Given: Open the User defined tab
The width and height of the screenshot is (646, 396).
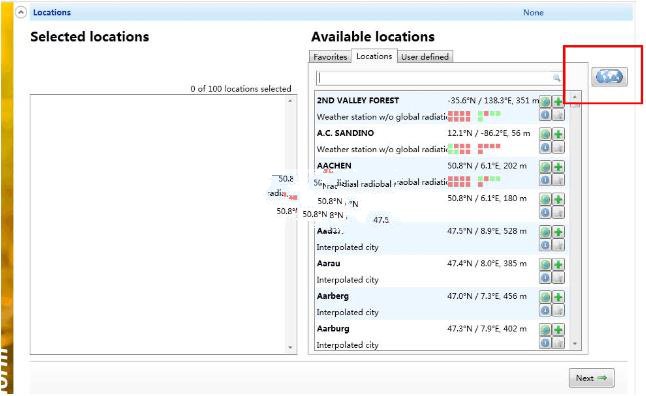Looking at the screenshot, I should tap(425, 57).
